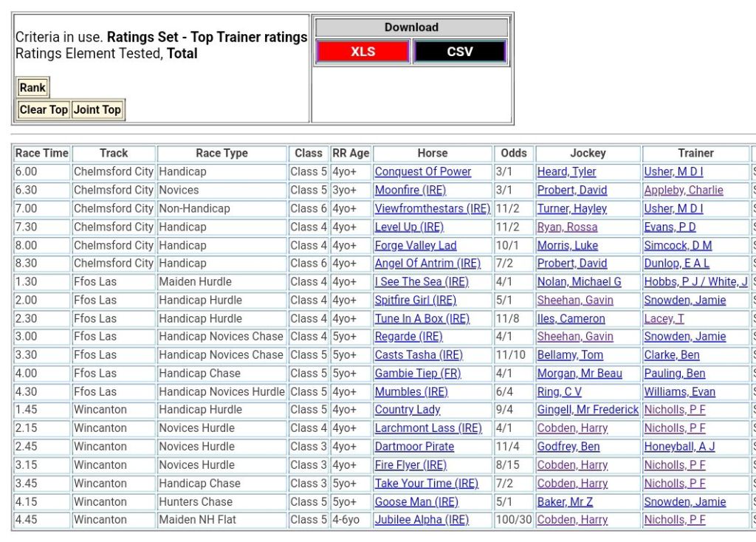Open jockey Heard, Tyler link
The width and height of the screenshot is (756, 542).
click(566, 172)
